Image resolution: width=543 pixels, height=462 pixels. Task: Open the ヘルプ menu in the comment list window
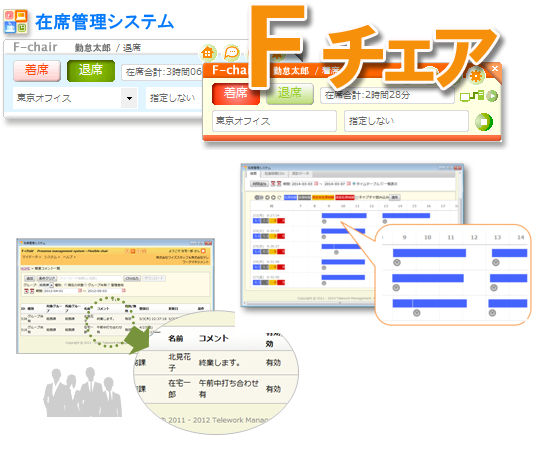[x=69, y=257]
